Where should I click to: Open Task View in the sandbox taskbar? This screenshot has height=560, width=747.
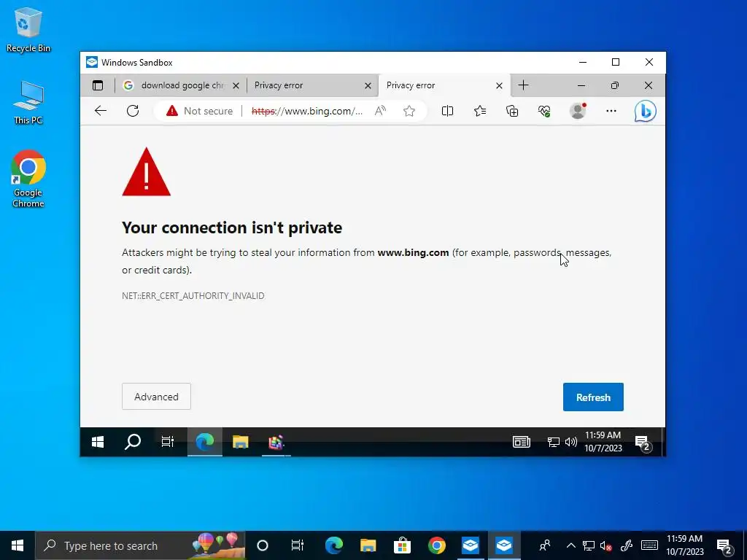(168, 443)
